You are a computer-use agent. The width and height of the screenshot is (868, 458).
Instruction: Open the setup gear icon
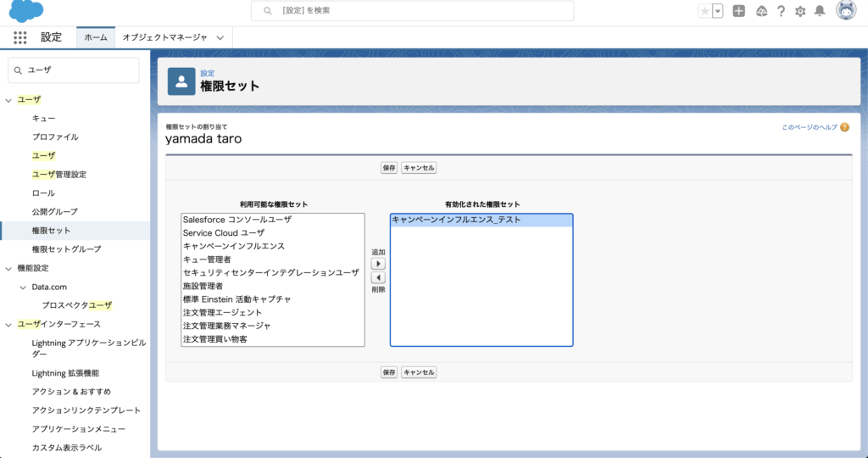pyautogui.click(x=800, y=11)
